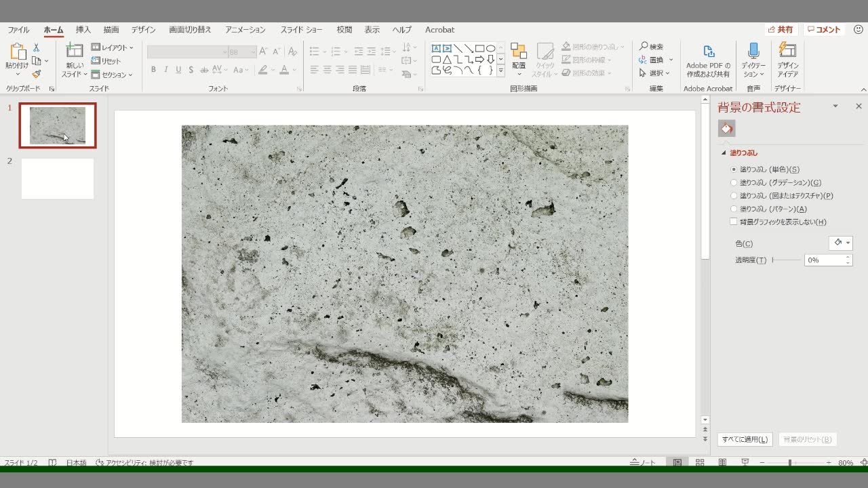Open the File (ファイル) tab
868x488 pixels.
(x=18, y=30)
